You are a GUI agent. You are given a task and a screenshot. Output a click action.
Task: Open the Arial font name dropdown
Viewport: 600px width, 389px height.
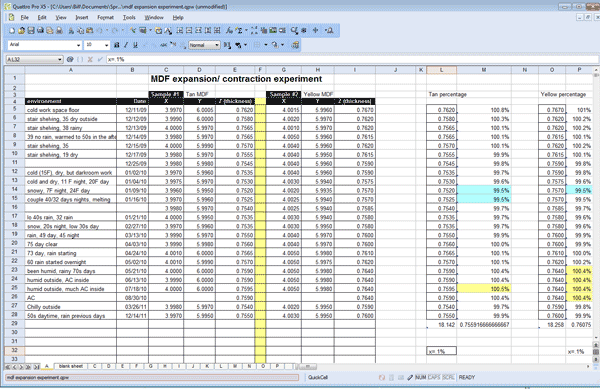(78, 45)
